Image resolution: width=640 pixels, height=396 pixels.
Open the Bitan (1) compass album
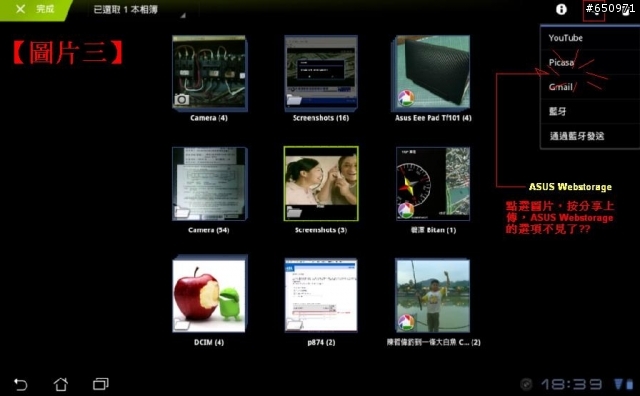tap(433, 184)
